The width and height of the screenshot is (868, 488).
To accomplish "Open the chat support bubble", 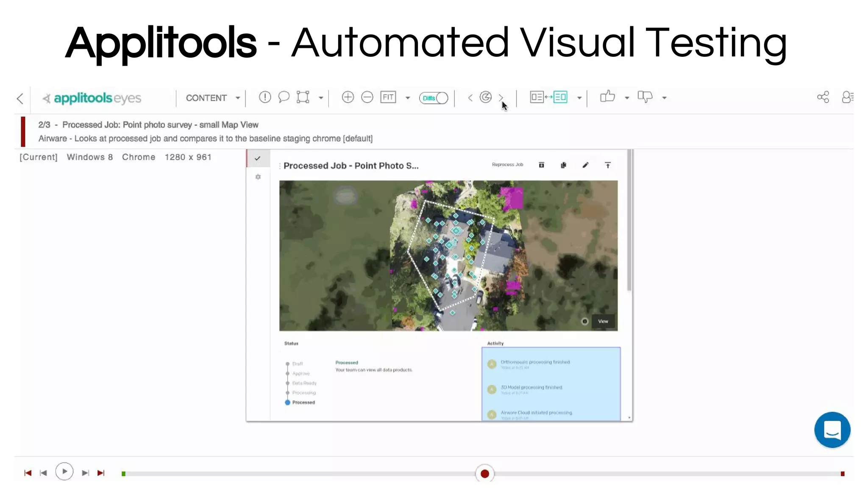I will coord(832,430).
